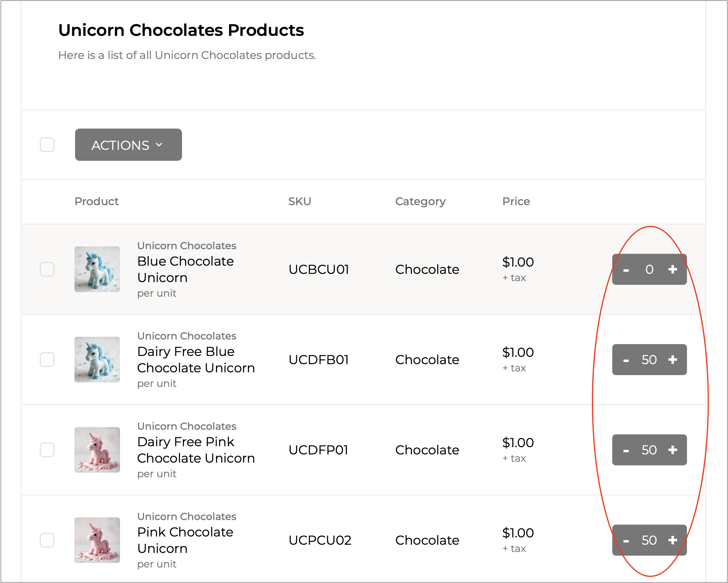Open the Blue Chocolate Unicorn product thumbnail

[97, 269]
